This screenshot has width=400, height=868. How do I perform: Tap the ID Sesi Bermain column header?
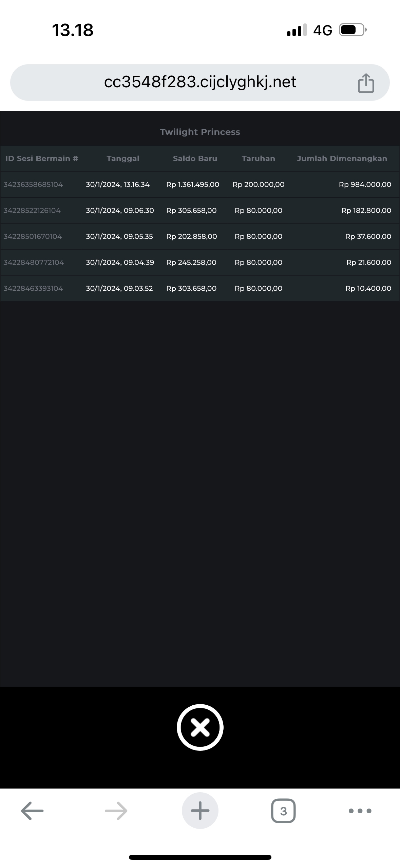pyautogui.click(x=42, y=159)
